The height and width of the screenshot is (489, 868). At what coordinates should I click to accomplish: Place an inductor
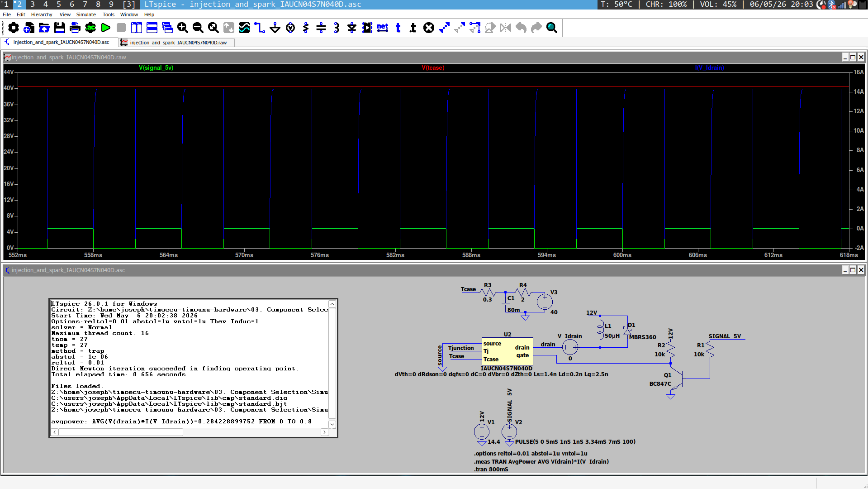point(337,28)
